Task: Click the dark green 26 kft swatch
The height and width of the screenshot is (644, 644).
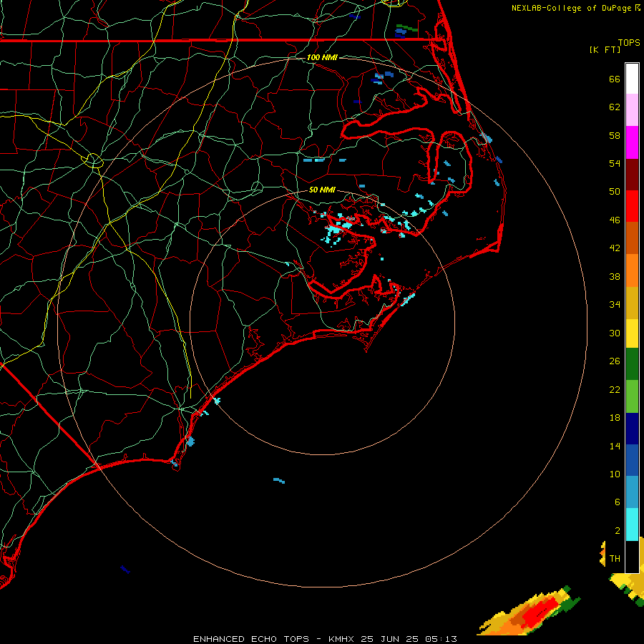Action: click(632, 364)
